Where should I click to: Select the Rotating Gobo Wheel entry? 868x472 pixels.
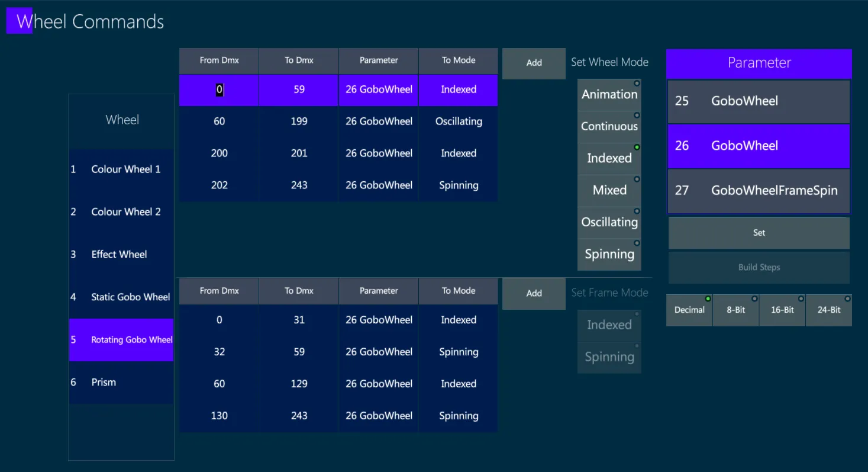click(x=121, y=340)
